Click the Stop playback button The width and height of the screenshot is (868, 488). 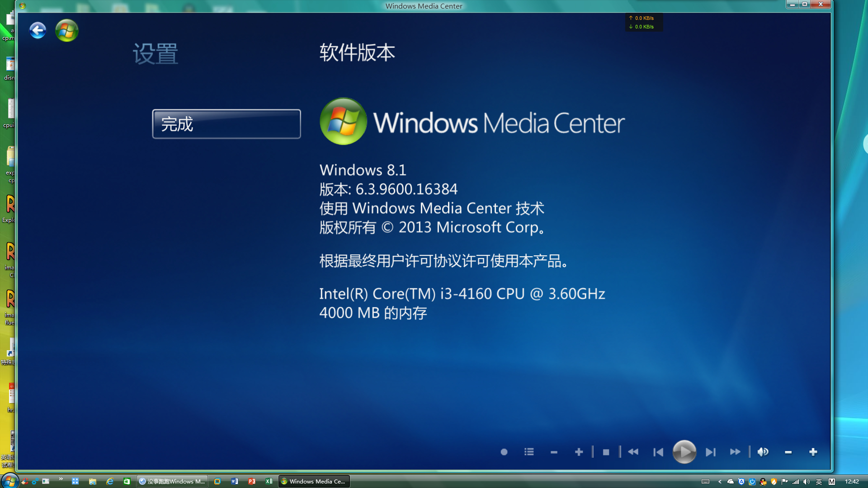[x=606, y=452]
